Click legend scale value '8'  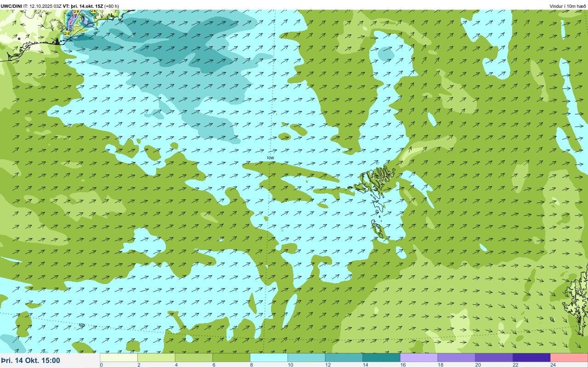pos(251,365)
